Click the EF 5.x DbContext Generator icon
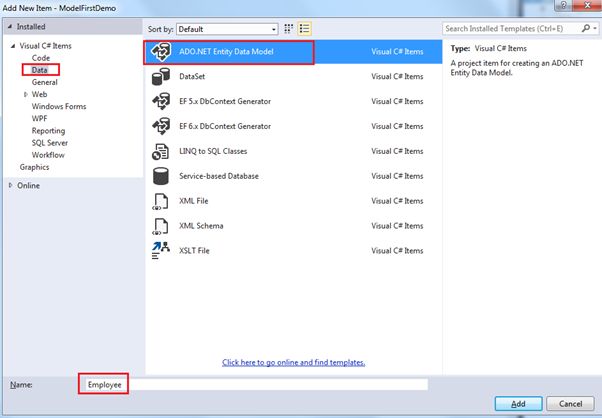The image size is (602, 418). pos(161,101)
